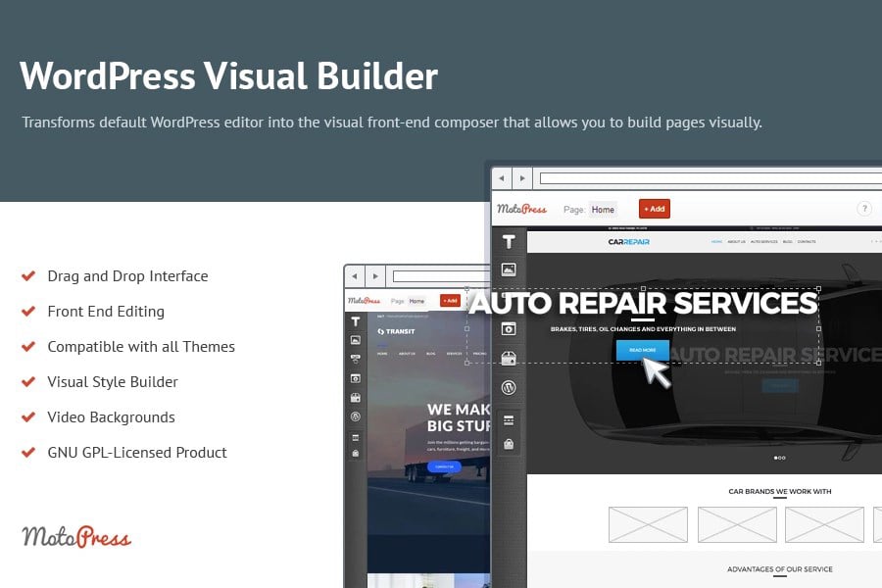This screenshot has height=588, width=882.
Task: Open the About Us menu item on Transit site
Action: [x=407, y=354]
